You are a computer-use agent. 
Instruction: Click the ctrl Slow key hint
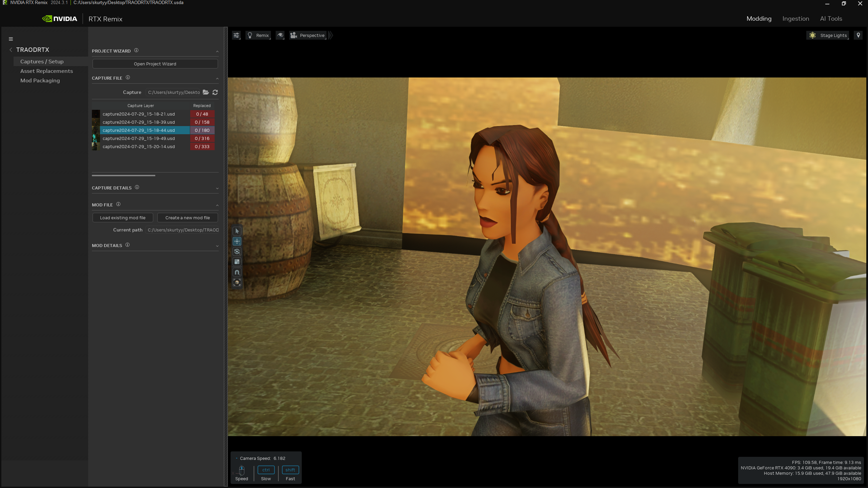click(266, 470)
